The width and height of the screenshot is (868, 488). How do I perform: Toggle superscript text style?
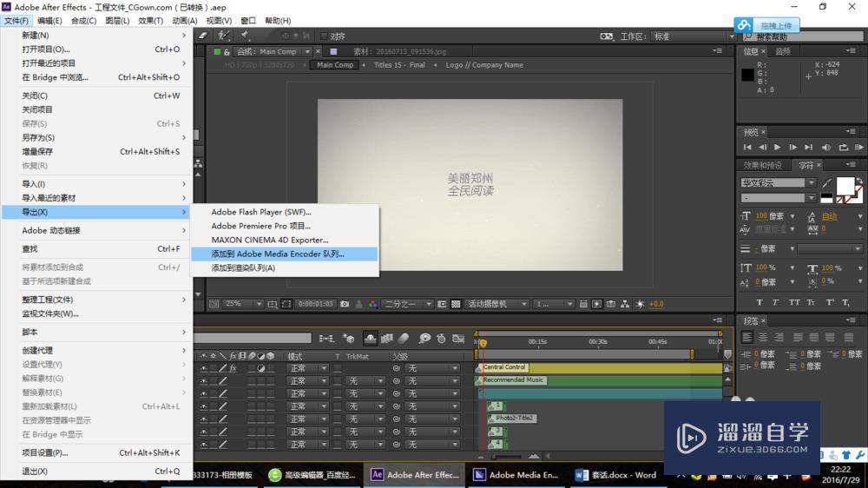tap(830, 302)
